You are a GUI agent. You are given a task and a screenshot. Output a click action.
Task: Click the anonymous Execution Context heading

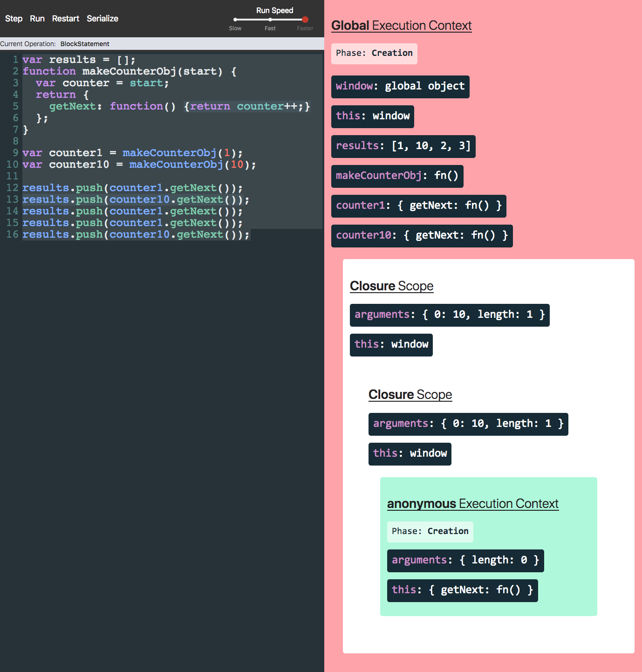pos(472,504)
